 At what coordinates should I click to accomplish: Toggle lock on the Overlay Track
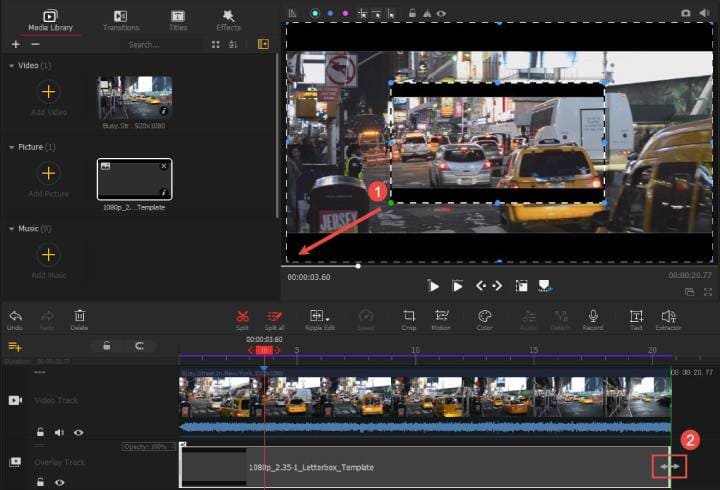(x=40, y=482)
